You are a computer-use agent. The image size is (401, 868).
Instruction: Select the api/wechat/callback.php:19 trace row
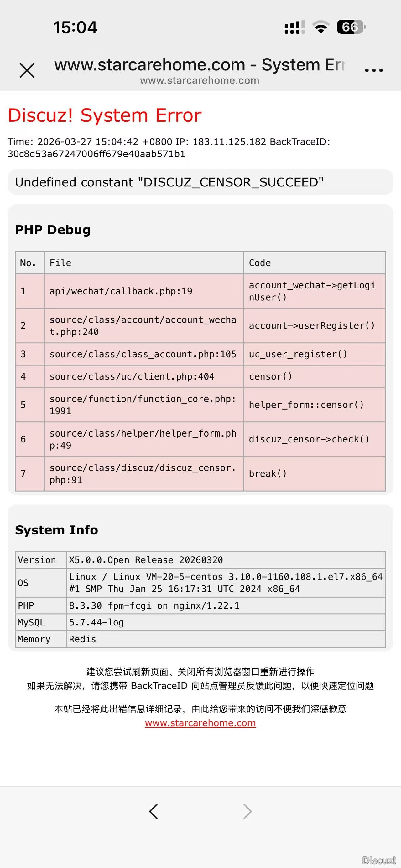pos(121,291)
